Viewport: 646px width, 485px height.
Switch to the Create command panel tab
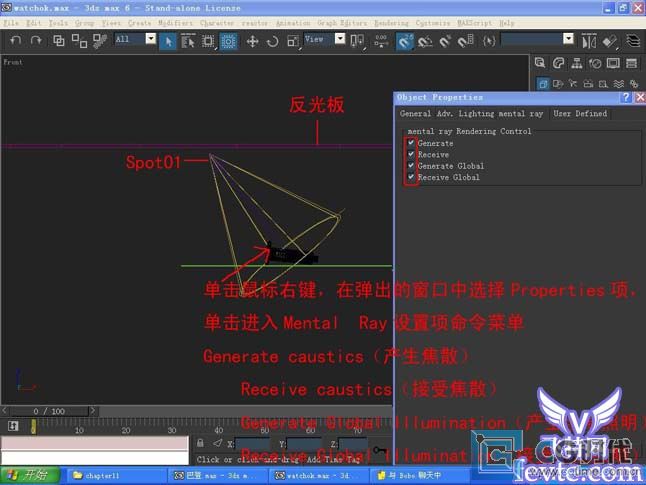[x=540, y=63]
